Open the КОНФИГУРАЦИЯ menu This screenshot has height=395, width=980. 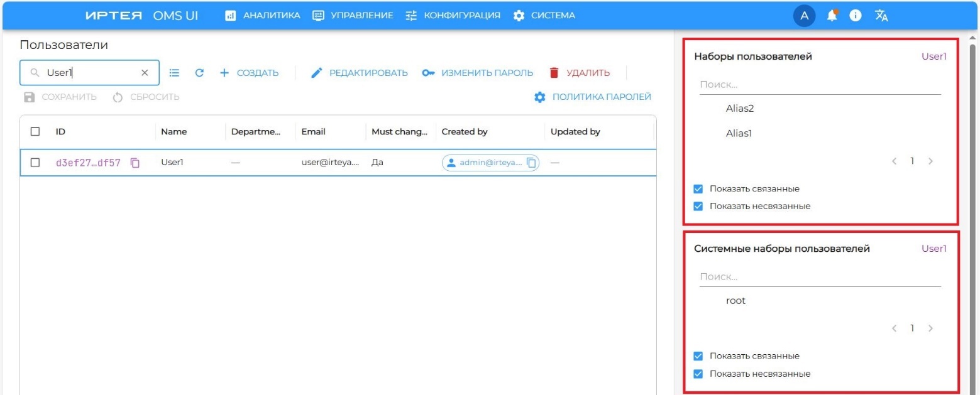click(x=453, y=15)
